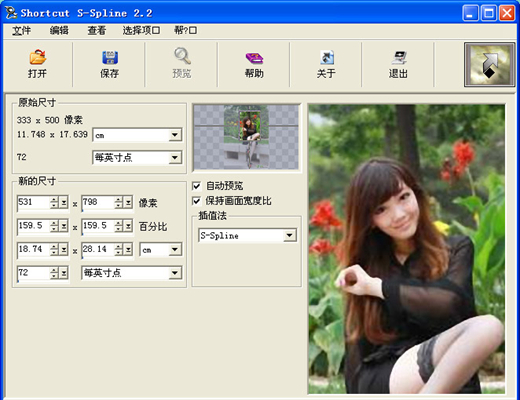Click the 打开 (Open) folder icon

[x=38, y=57]
